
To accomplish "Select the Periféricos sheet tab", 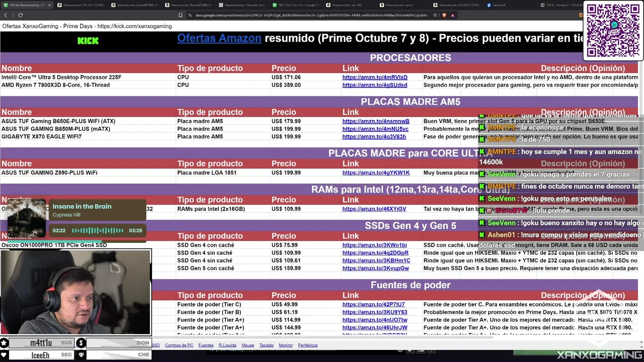I will (x=308, y=345).
